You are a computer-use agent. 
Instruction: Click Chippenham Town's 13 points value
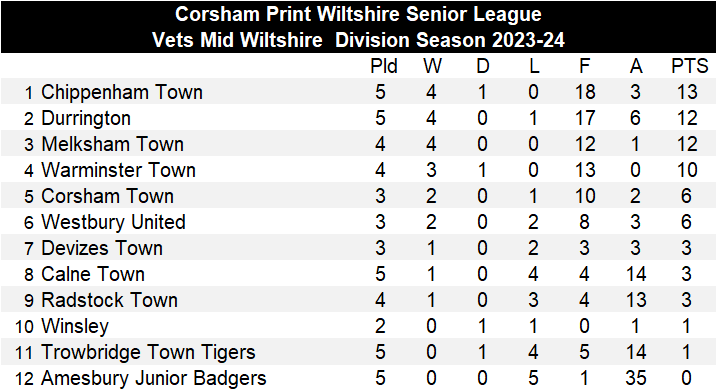(x=687, y=93)
